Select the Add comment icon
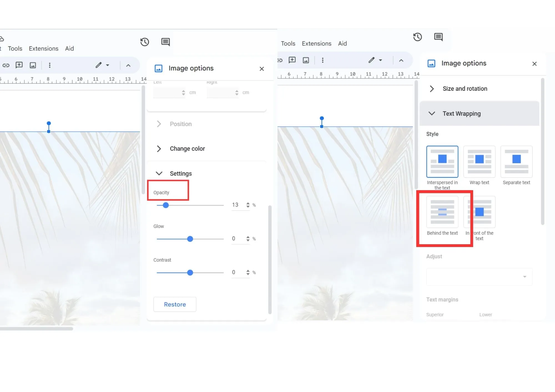This screenshot has height=392, width=555. coord(19,65)
